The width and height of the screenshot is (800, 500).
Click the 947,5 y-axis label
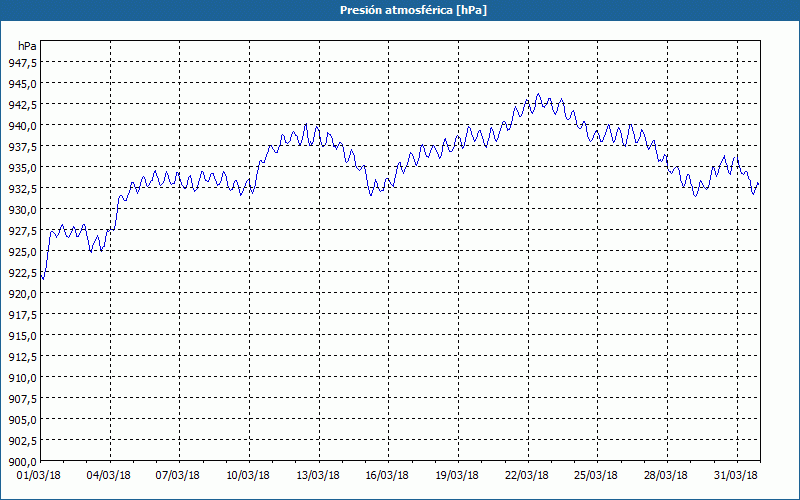coord(22,62)
